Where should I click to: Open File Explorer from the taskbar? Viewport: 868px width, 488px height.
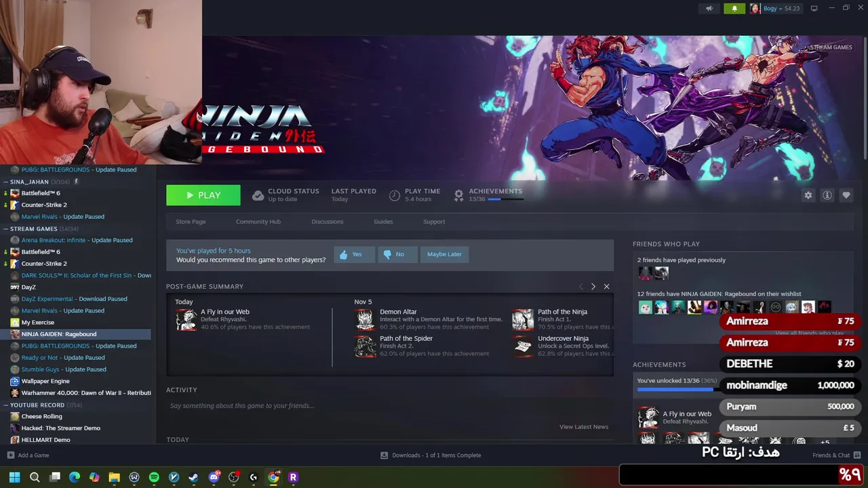(114, 477)
